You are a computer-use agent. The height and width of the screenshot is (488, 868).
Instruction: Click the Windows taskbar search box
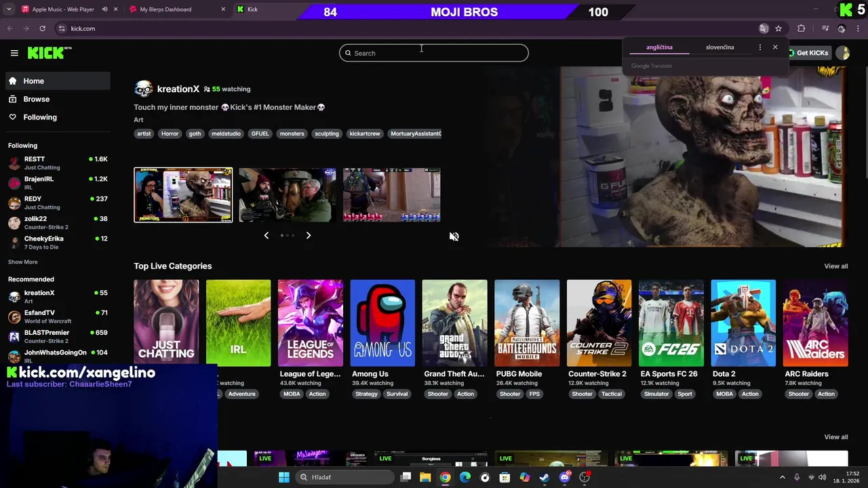[x=344, y=477]
